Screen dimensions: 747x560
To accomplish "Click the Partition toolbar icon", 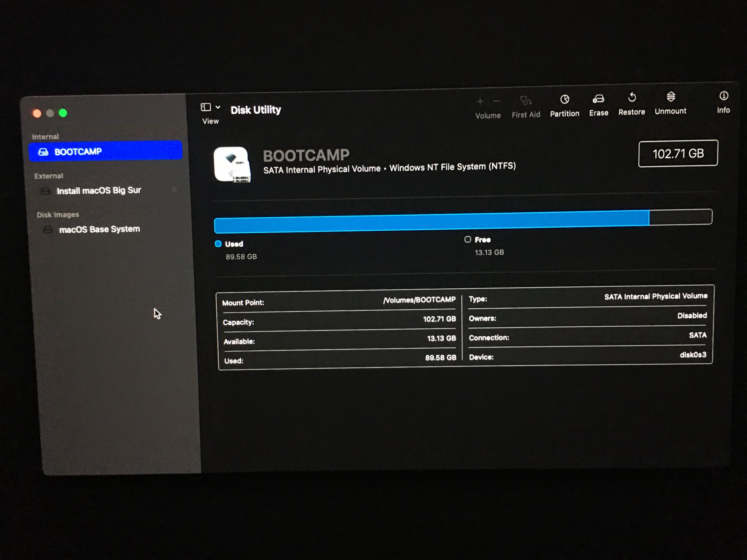I will coord(564,100).
